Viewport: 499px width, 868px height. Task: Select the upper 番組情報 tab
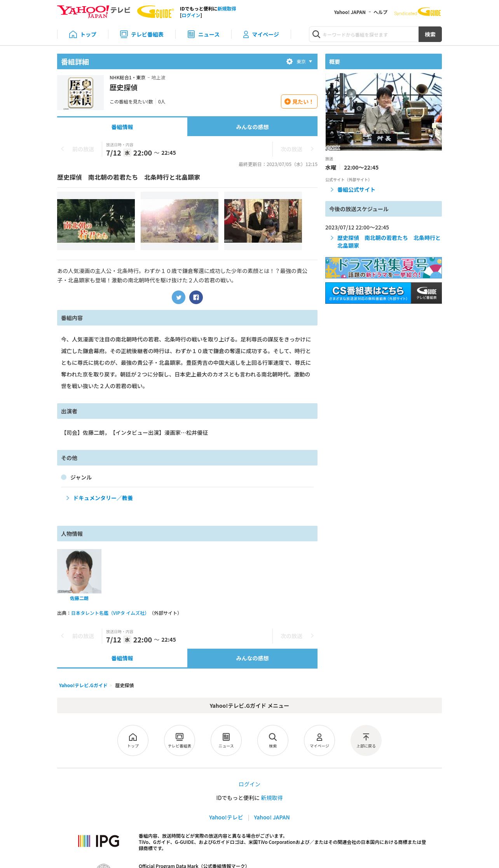pyautogui.click(x=122, y=127)
